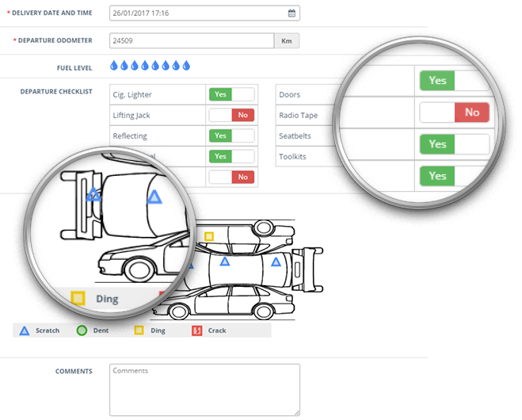522x420 pixels.
Task: Open the calendar icon in delivery date field
Action: (x=291, y=13)
